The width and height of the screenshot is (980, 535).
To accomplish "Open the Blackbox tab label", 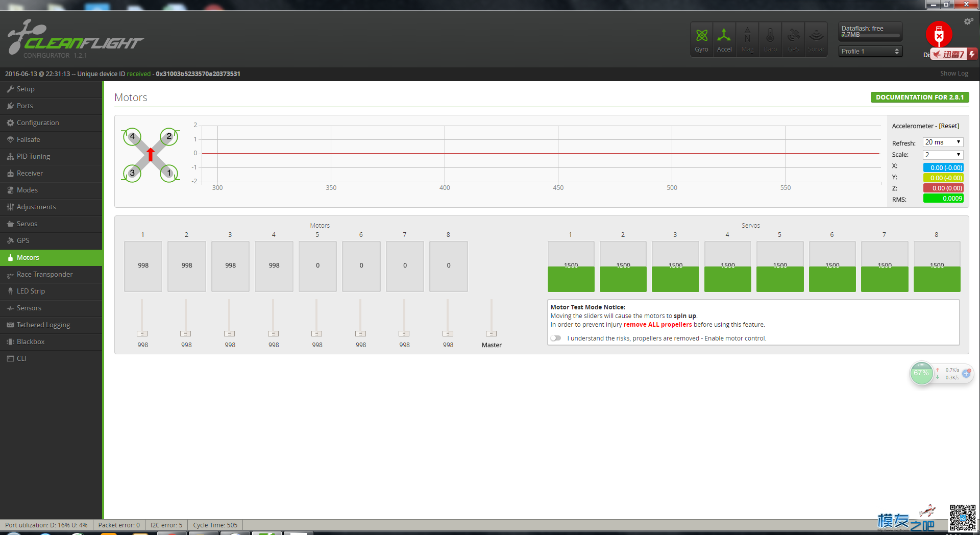I will pos(31,342).
